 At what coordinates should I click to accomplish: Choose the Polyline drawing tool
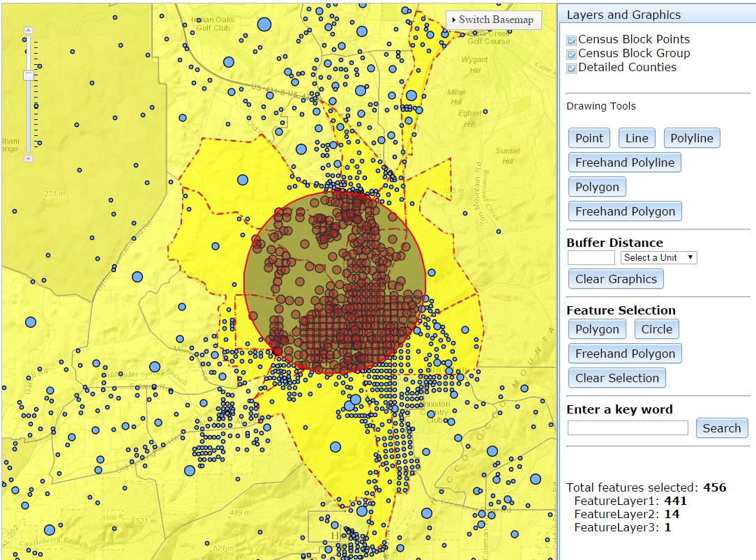(692, 138)
